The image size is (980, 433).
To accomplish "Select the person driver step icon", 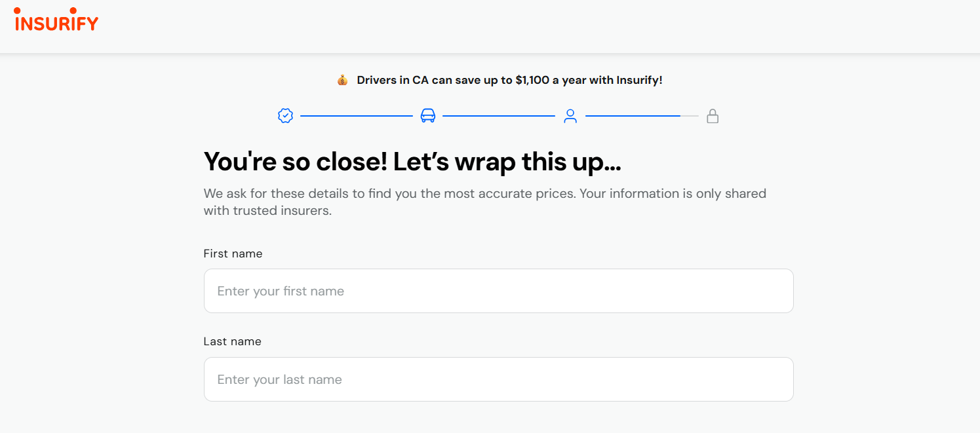I will pos(570,116).
